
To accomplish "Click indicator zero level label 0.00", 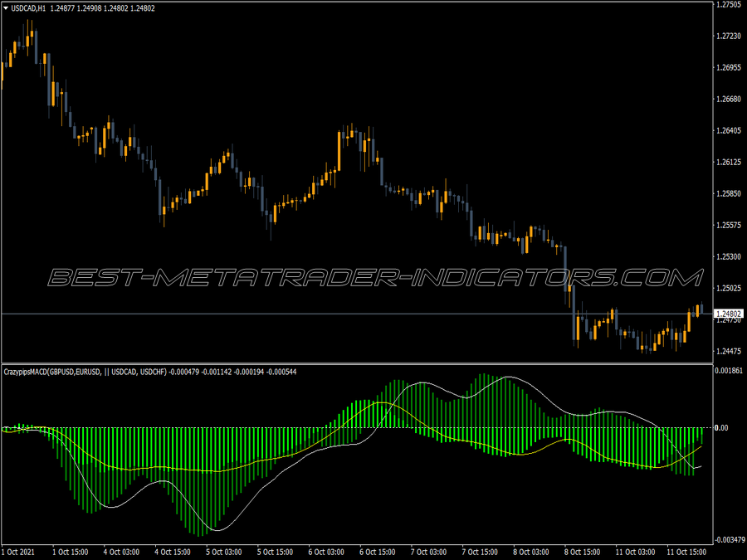I will 721,427.
